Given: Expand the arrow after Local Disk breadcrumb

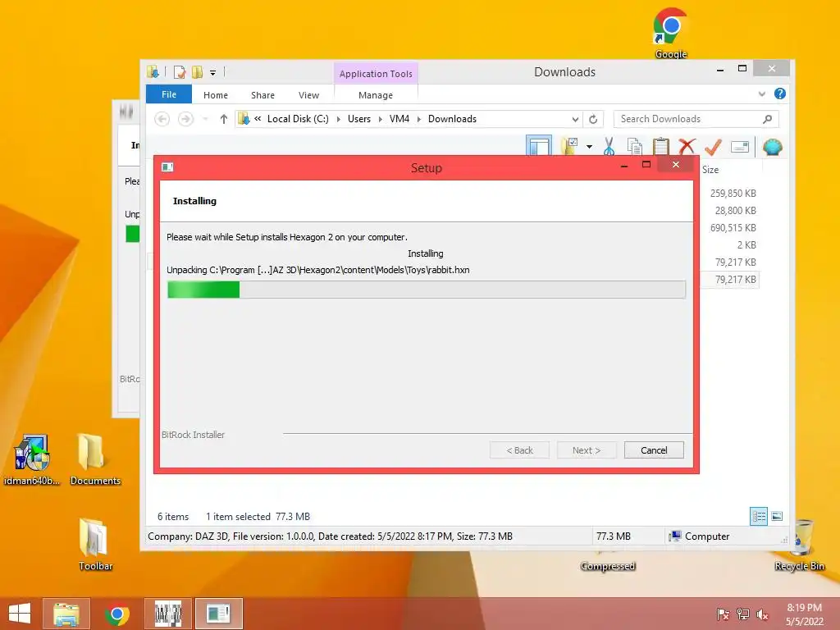Looking at the screenshot, I should 339,119.
